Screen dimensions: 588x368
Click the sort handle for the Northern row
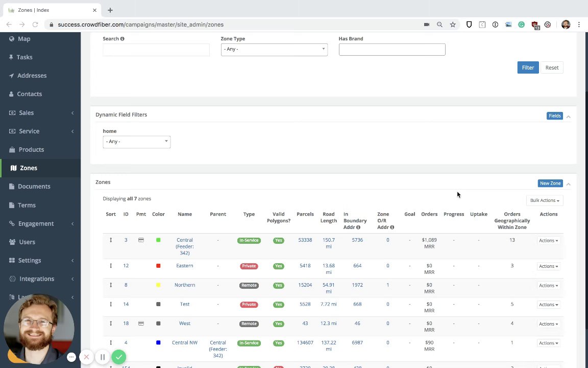click(x=111, y=285)
